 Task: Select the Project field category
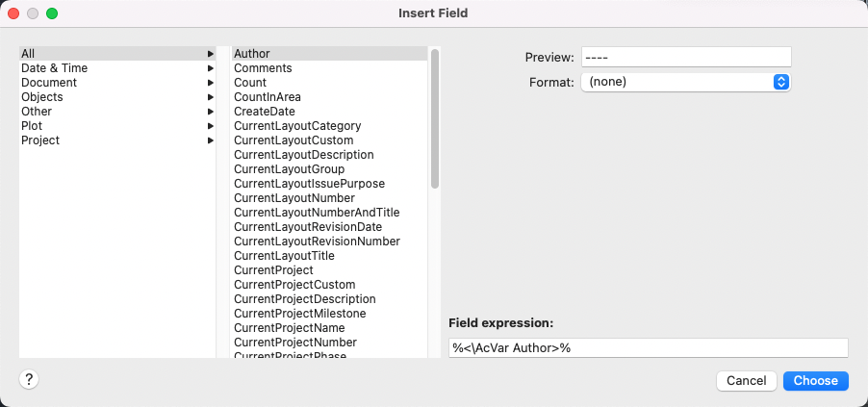40,140
